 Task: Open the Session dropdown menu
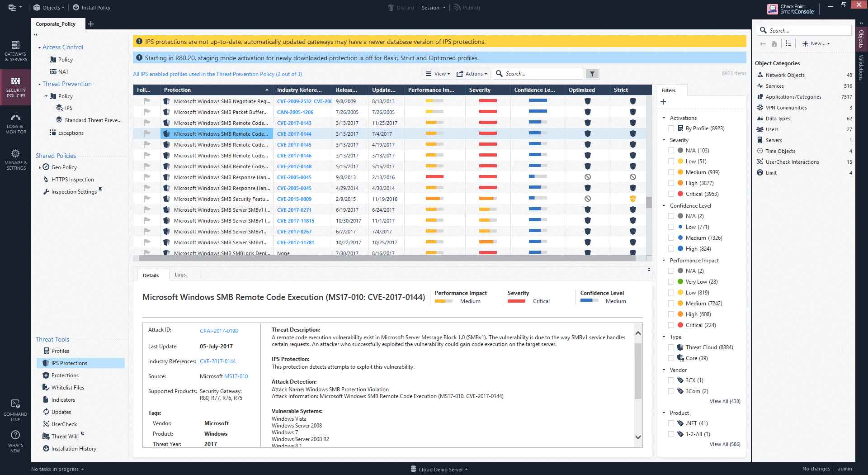point(433,7)
